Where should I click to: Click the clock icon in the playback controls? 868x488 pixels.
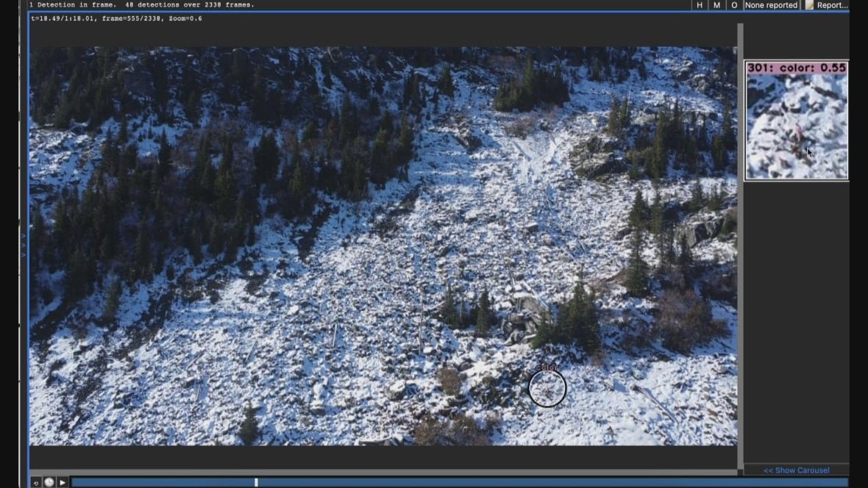[48, 482]
